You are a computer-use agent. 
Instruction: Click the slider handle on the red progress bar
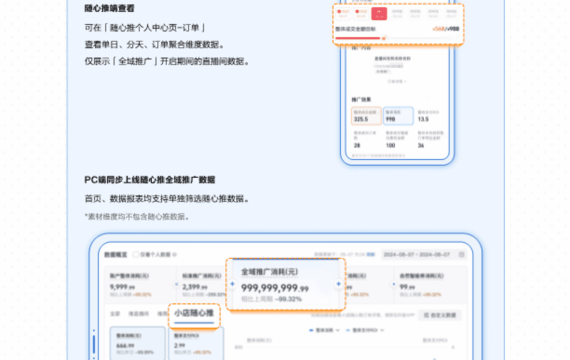point(384,38)
